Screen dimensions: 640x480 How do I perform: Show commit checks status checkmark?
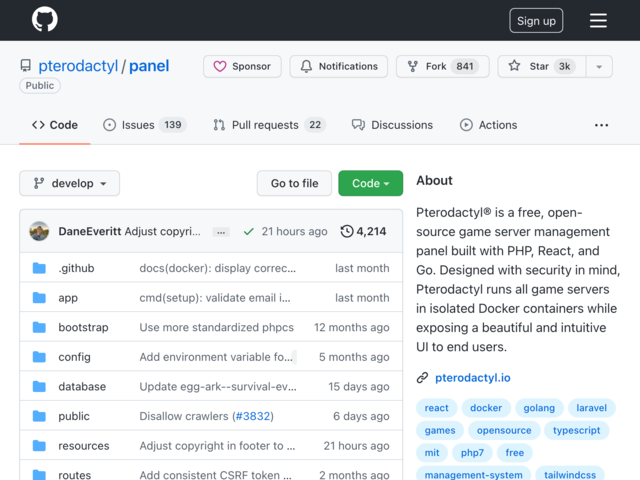point(249,232)
